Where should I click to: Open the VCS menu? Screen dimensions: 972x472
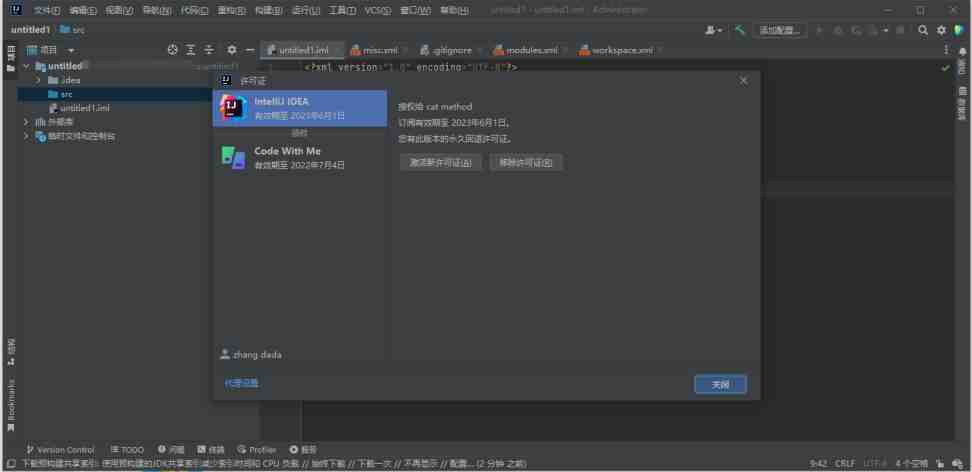click(378, 11)
